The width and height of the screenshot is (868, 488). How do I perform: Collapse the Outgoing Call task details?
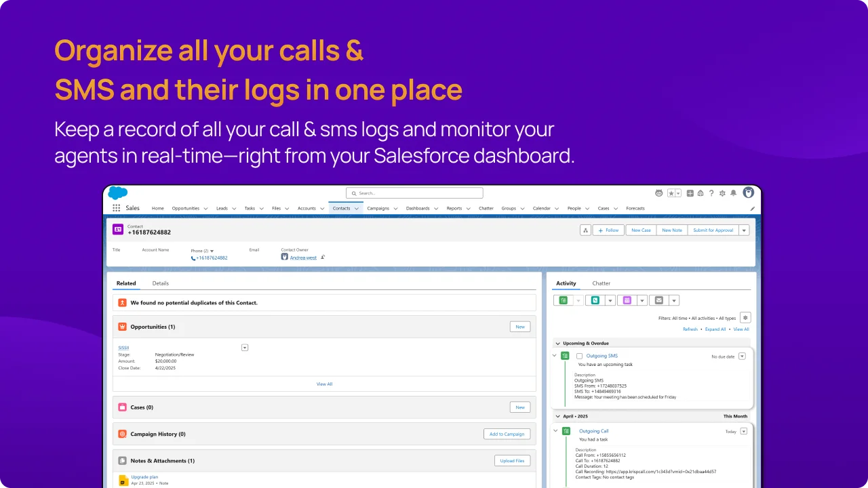click(555, 431)
